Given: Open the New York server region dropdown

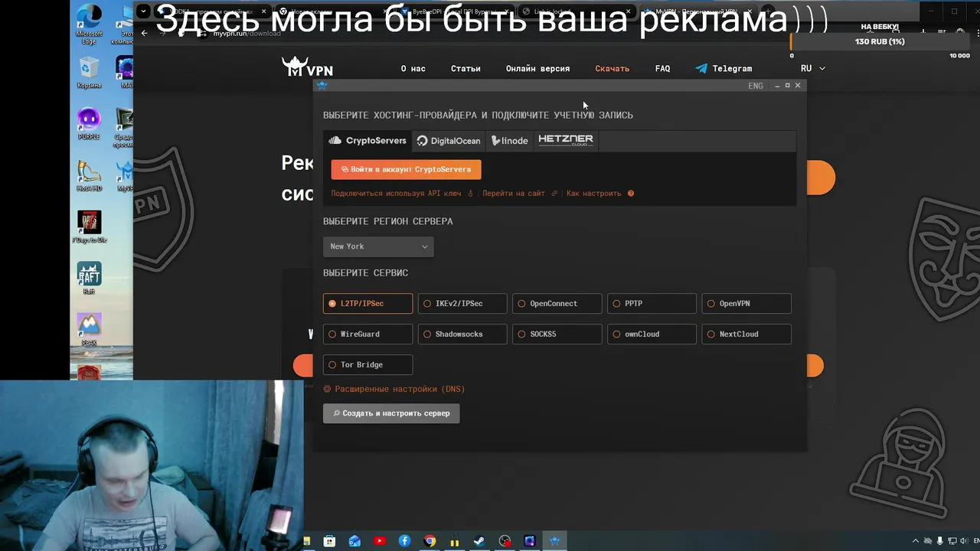Looking at the screenshot, I should (x=378, y=246).
